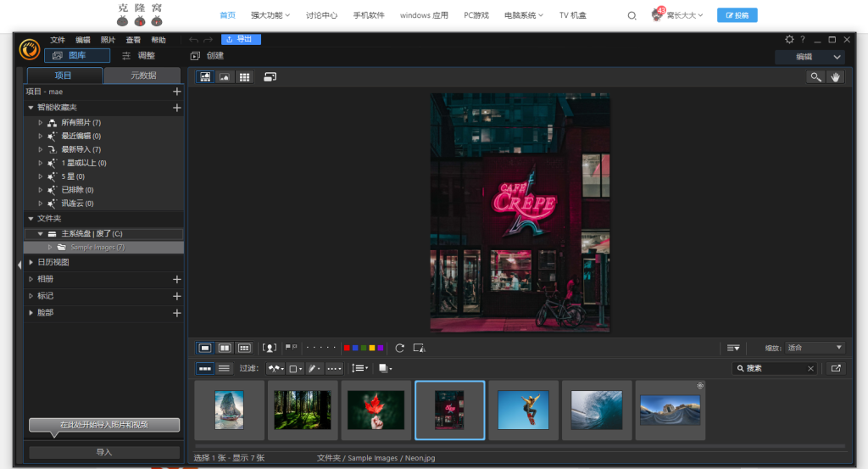
Task: Open the filter by flag dropdown
Action: tap(275, 368)
